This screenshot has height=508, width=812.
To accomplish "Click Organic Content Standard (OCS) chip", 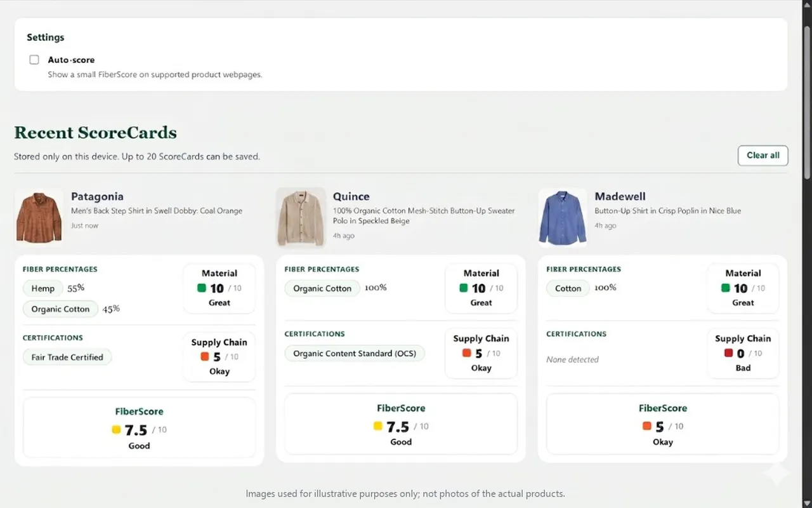I will point(355,353).
